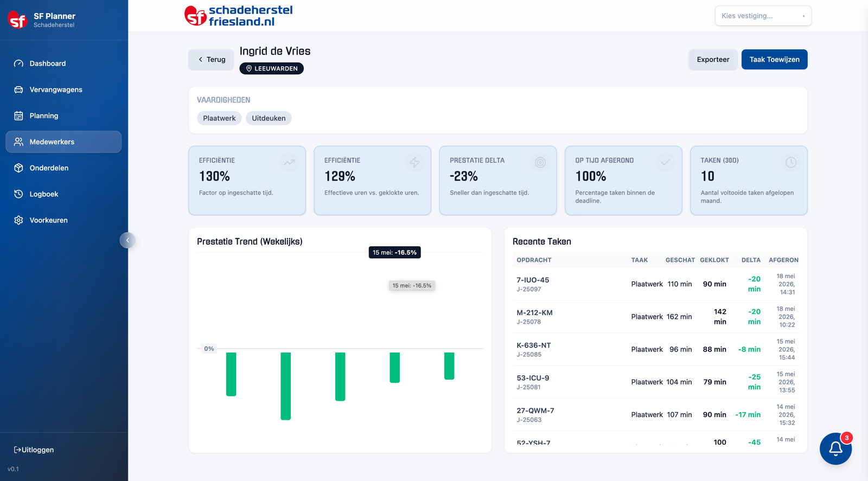Click the Taak Toewijzen button

coord(774,60)
